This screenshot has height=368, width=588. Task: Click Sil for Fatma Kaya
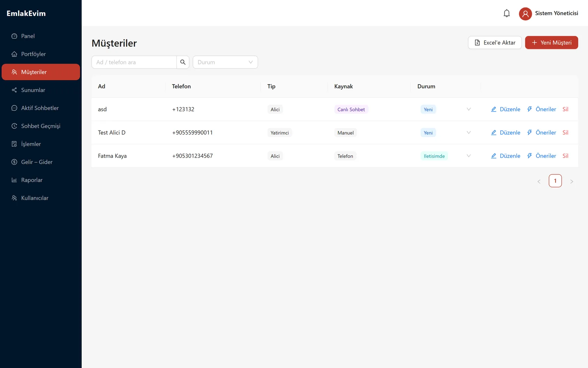(565, 156)
